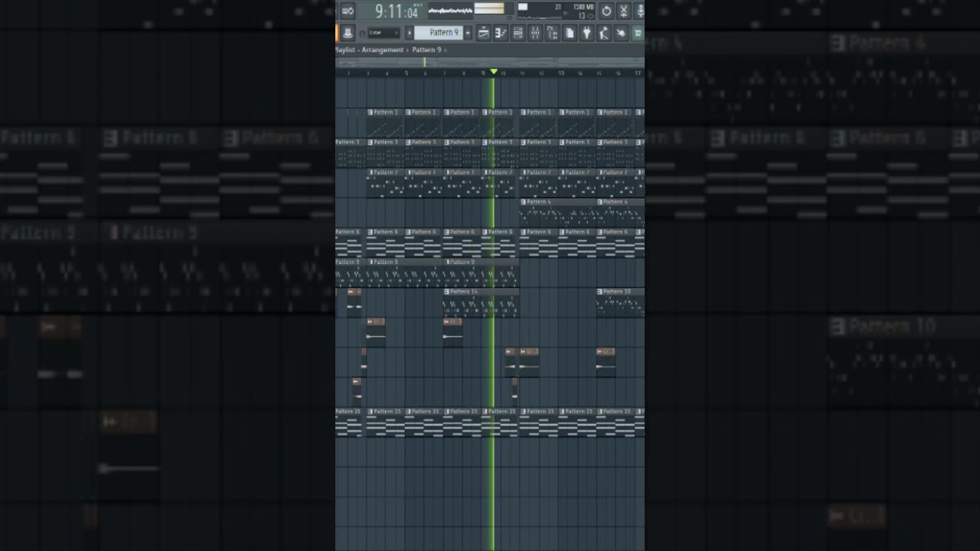This screenshot has width=980, height=551.
Task: Click the oscilloscope waveform display
Action: [x=450, y=11]
